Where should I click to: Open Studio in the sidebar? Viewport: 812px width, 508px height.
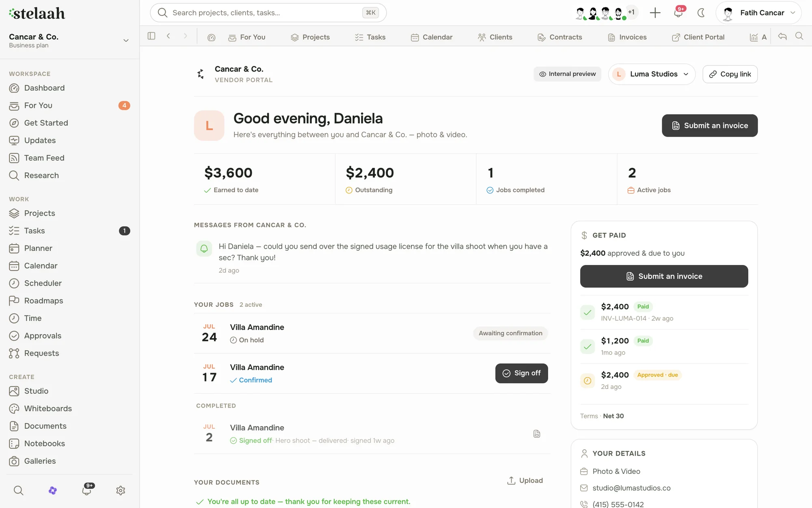[x=69, y=391]
